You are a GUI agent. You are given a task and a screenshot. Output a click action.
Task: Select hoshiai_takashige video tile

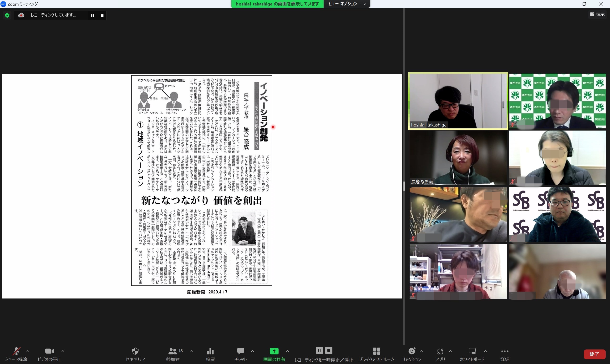point(458,101)
